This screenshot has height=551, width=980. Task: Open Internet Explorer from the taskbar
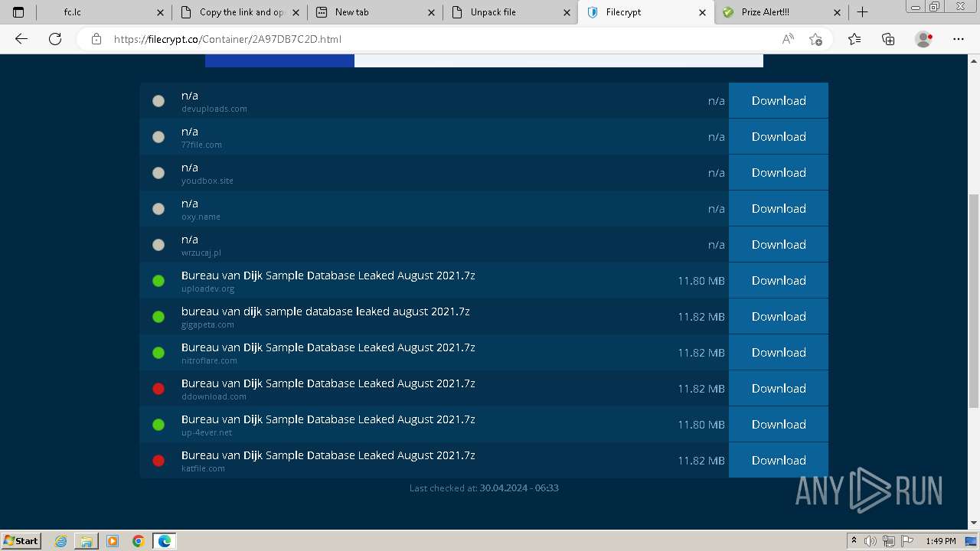(x=61, y=541)
